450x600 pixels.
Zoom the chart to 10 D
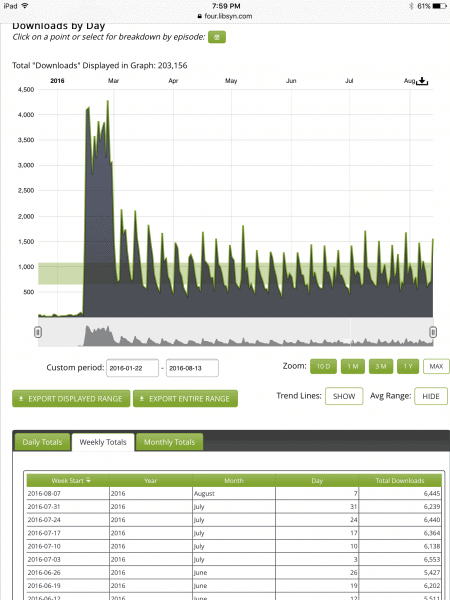(323, 367)
